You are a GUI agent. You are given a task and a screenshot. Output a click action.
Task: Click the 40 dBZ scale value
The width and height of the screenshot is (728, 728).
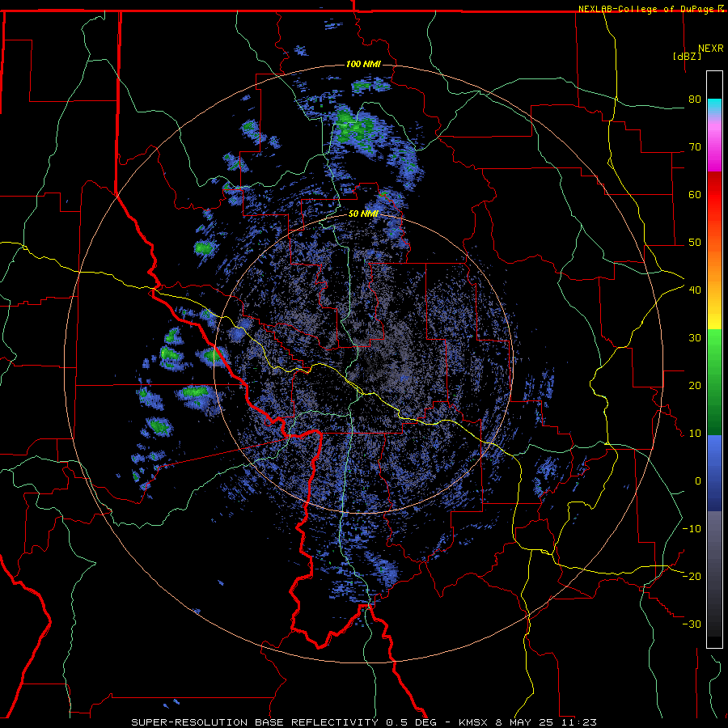point(695,290)
